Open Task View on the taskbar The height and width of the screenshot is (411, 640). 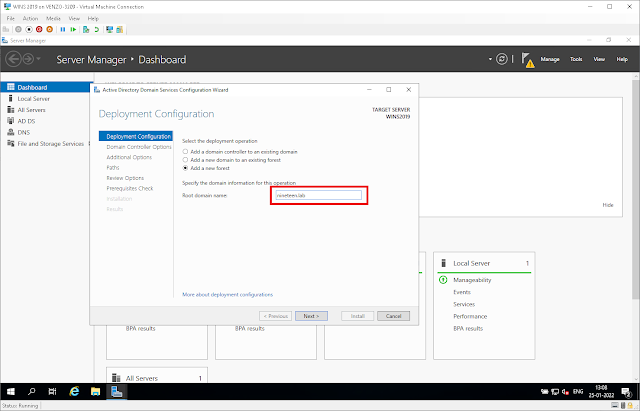click(x=52, y=391)
